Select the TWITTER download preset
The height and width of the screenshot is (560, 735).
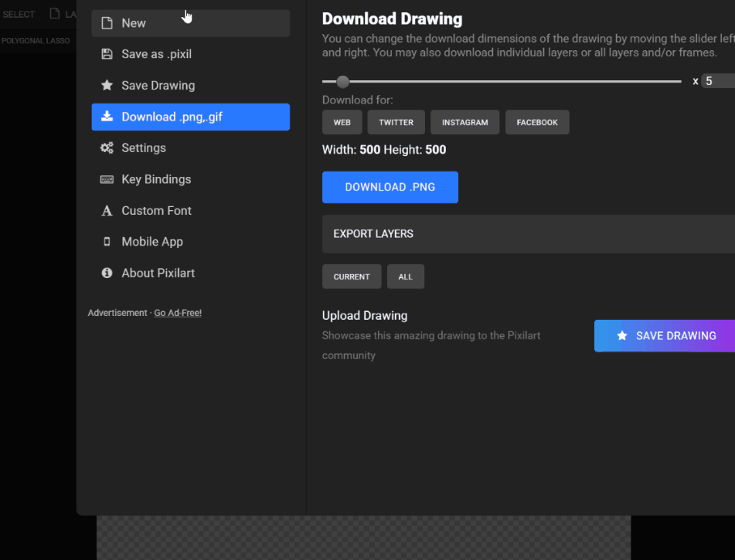(x=396, y=122)
